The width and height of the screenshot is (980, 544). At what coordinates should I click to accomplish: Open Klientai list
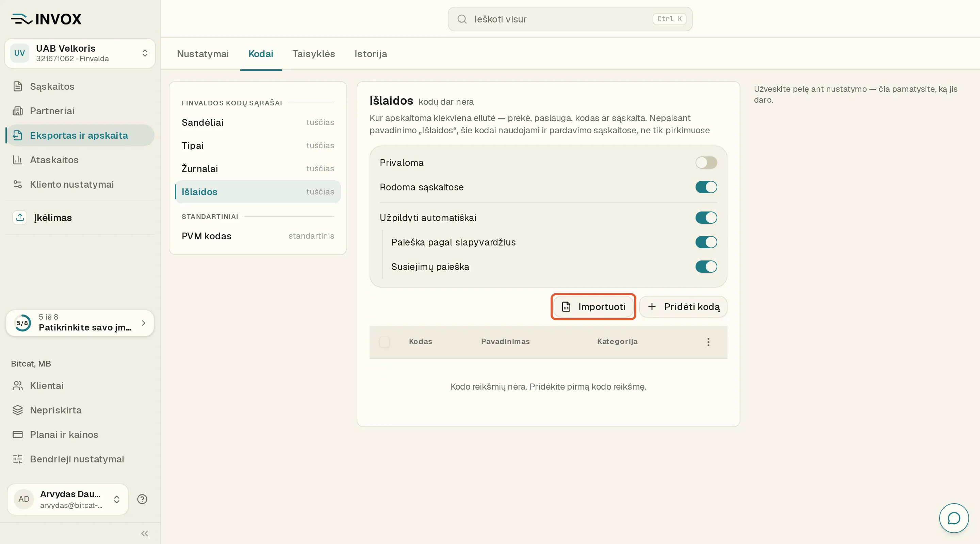pos(80,386)
